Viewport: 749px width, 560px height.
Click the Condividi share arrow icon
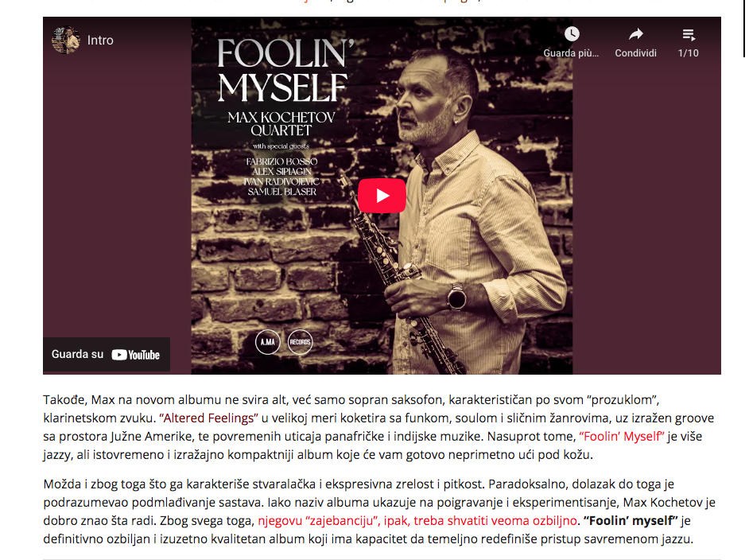pyautogui.click(x=635, y=34)
